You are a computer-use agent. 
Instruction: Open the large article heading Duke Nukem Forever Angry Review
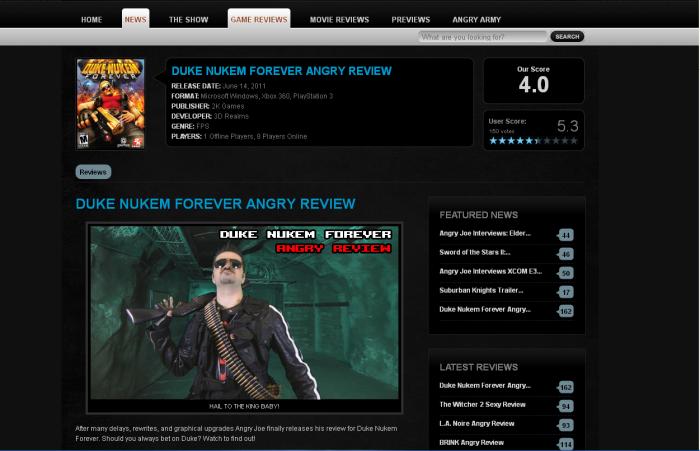click(216, 204)
